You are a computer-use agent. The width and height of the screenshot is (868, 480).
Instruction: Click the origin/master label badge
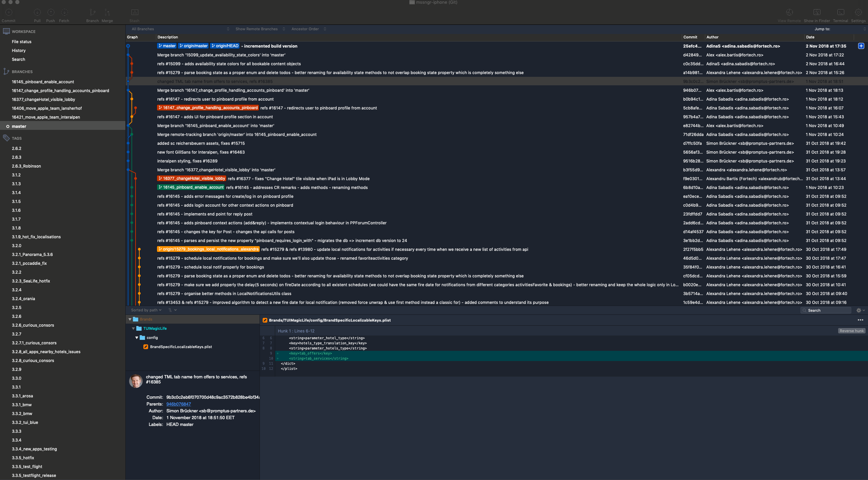(x=193, y=46)
